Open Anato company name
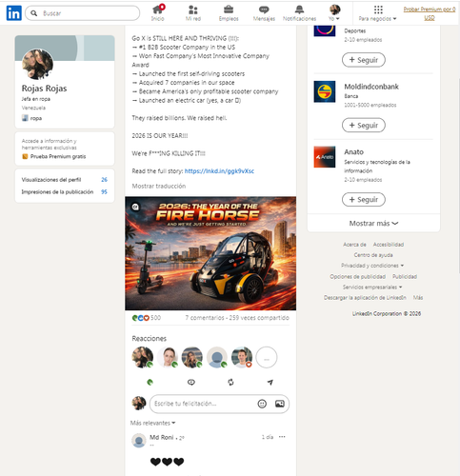This screenshot has height=476, width=460. [x=354, y=152]
